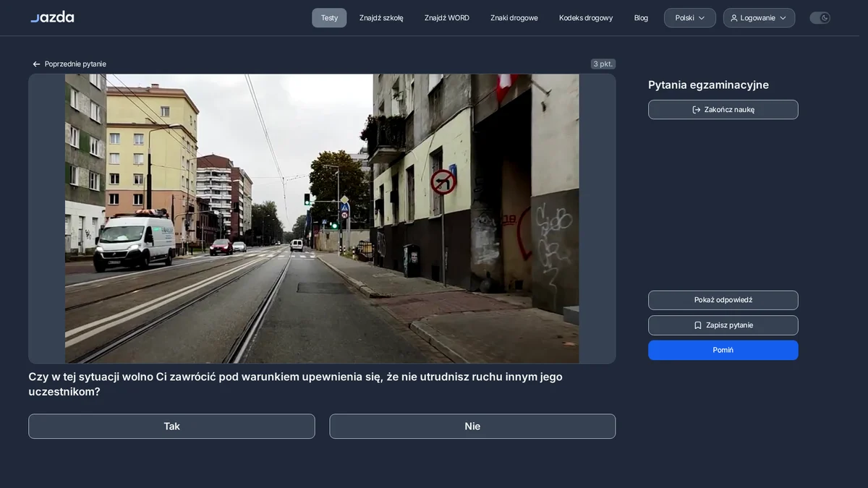Image resolution: width=868 pixels, height=488 pixels.
Task: Skip question with Pomiń button
Action: click(723, 350)
